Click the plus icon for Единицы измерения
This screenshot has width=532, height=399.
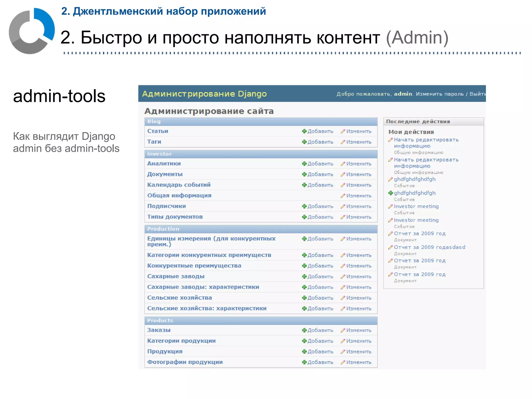[x=304, y=239]
